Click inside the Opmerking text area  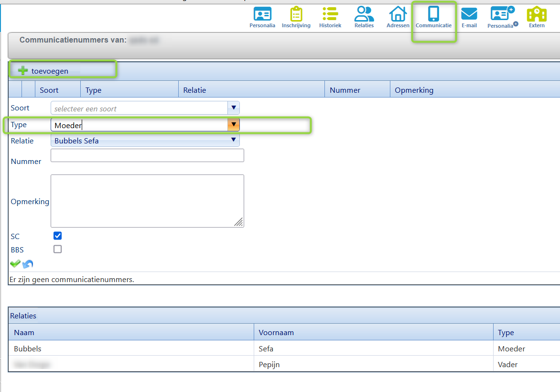click(147, 201)
